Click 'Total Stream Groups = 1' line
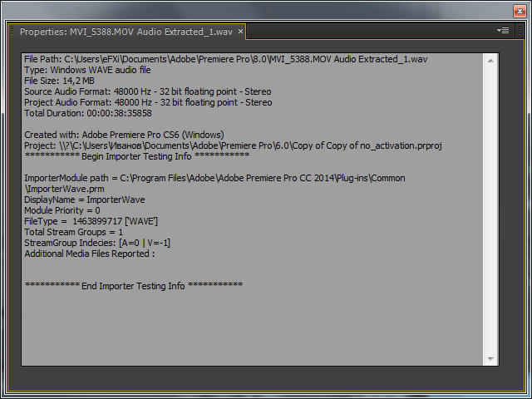 (74, 232)
